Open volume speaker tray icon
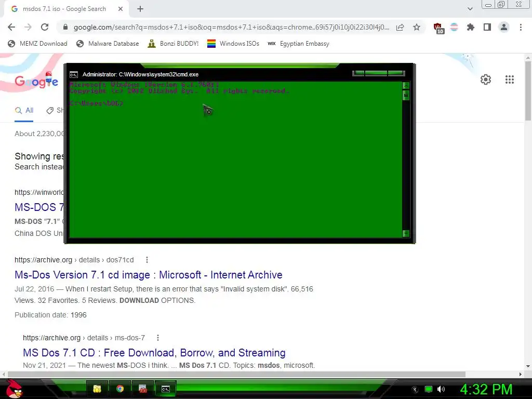This screenshot has width=532, height=399. (x=441, y=390)
